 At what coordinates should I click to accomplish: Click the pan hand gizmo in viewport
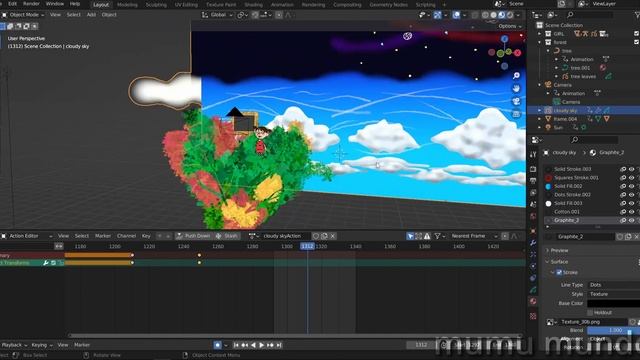point(516,88)
